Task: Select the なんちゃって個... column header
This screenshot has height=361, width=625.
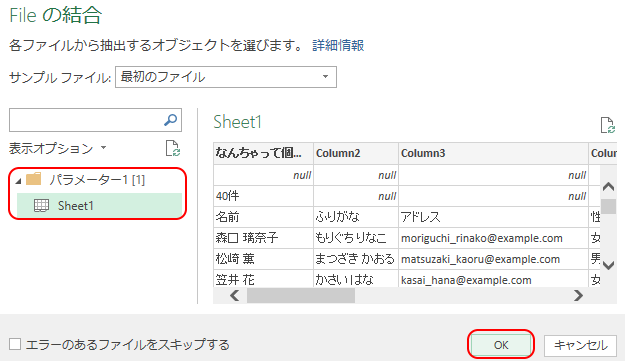Action: pyautogui.click(x=263, y=153)
